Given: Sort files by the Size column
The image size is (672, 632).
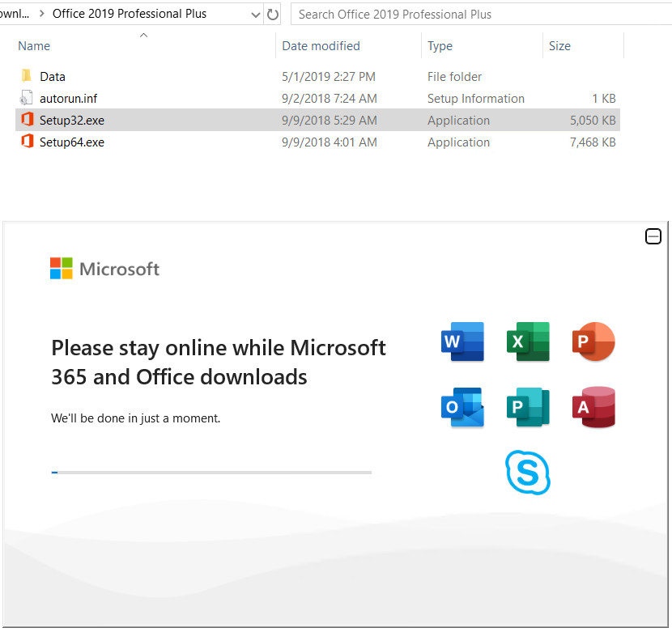Looking at the screenshot, I should [x=559, y=46].
